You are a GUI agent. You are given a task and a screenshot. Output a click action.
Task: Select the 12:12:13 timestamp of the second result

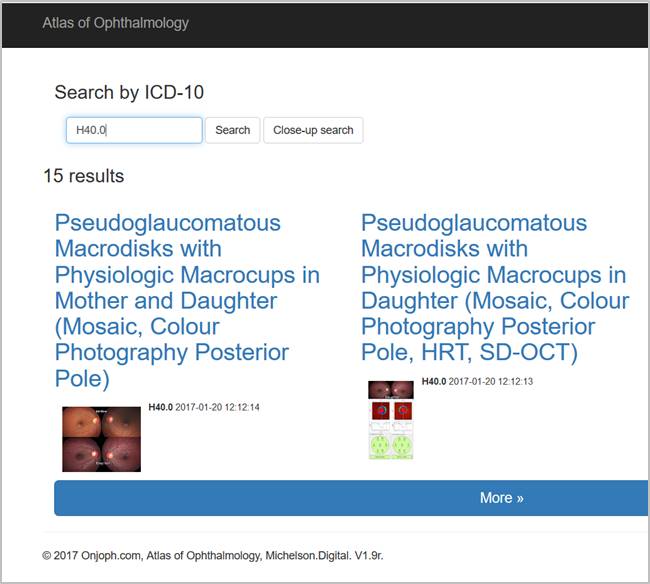click(x=491, y=381)
